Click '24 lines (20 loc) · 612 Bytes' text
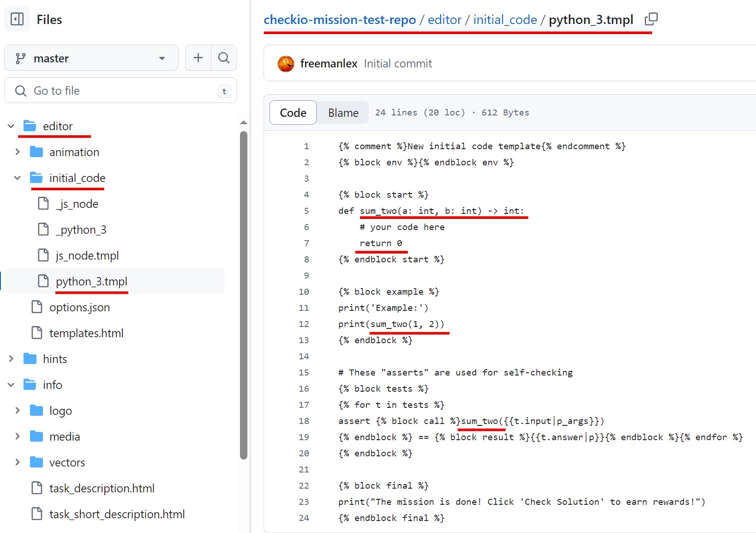This screenshot has height=533, width=756. coord(452,112)
